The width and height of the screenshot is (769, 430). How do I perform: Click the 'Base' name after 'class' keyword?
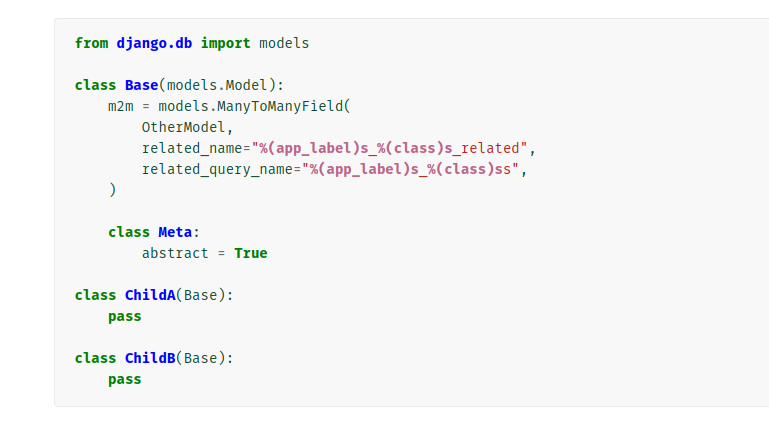(x=141, y=85)
